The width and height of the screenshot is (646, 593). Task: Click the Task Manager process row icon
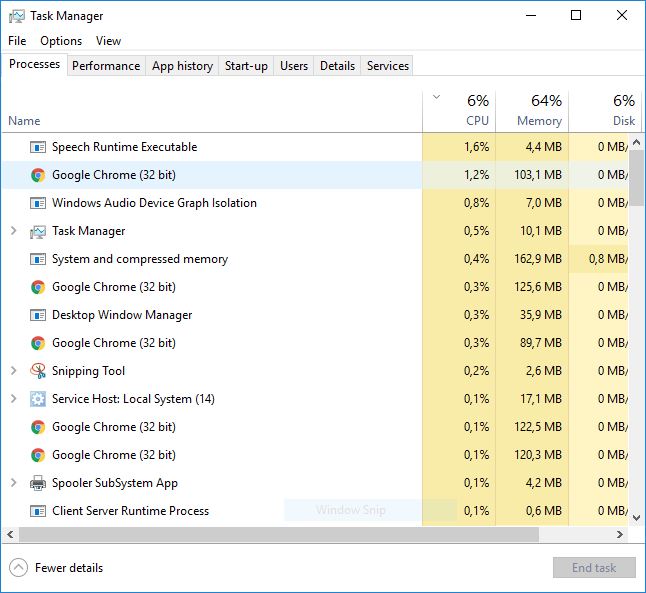(x=38, y=231)
